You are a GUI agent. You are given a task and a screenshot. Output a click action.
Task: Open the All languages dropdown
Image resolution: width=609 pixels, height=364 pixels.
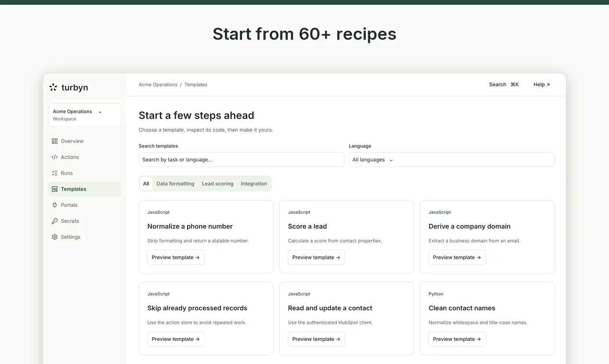[451, 159]
